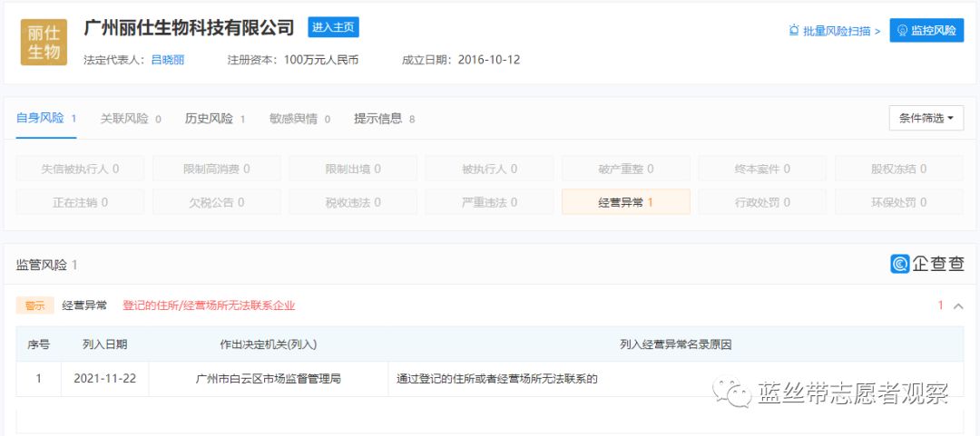Click cell 广州市白云区市场监督管理局

[x=269, y=379]
